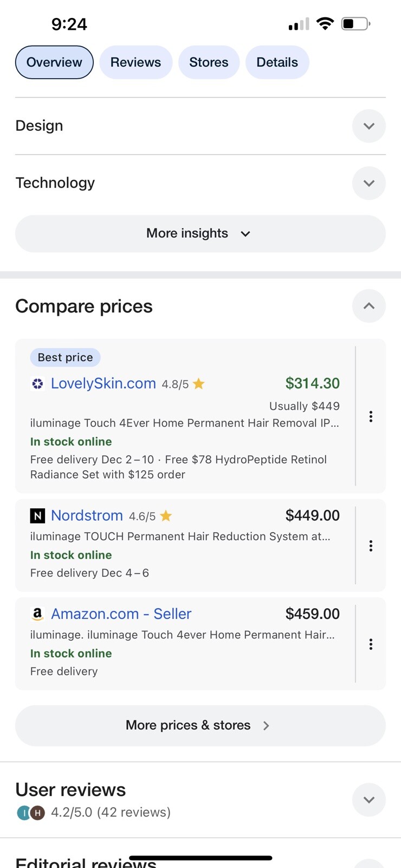
Task: Tap the Amazon logo icon
Action: [x=37, y=614]
